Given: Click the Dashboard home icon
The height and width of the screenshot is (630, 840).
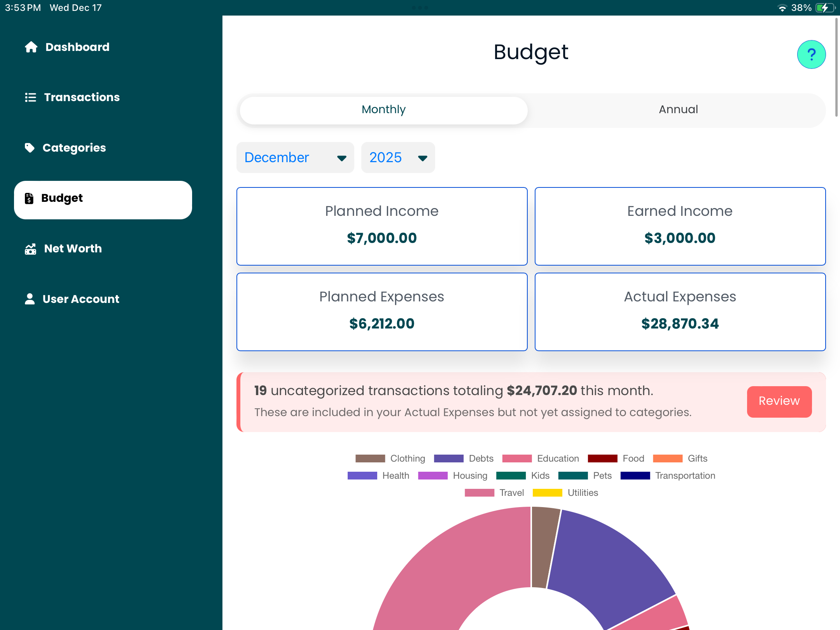Looking at the screenshot, I should pyautogui.click(x=31, y=47).
